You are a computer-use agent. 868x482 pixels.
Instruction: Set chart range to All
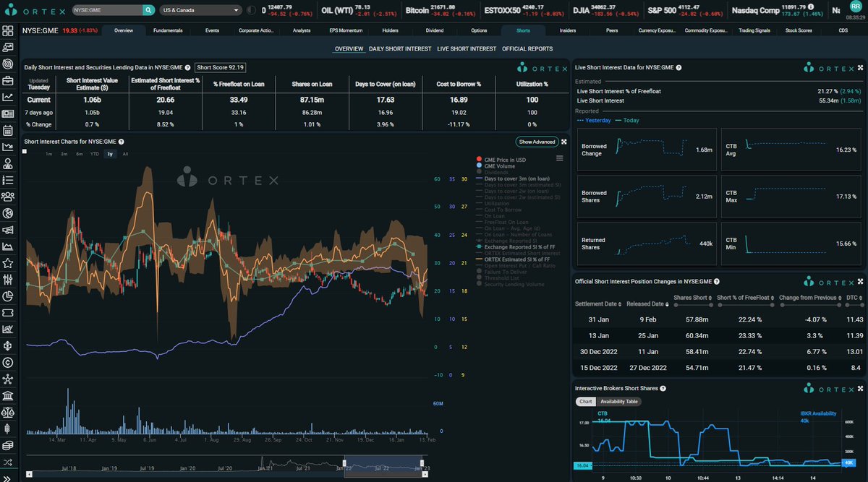125,154
